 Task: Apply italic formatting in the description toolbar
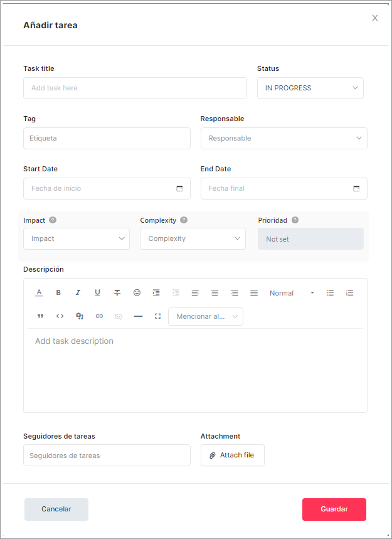[x=78, y=292]
